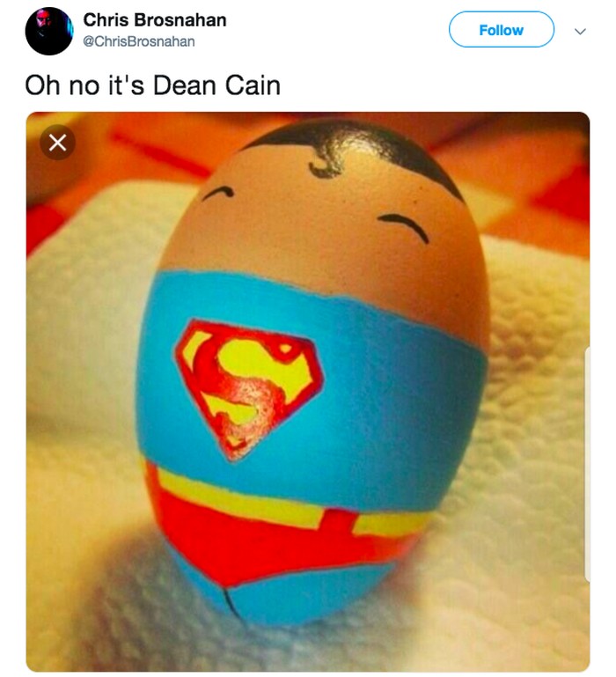This screenshot has width=616, height=677.
Task: Click the egg's left painted eye
Action: [216, 191]
